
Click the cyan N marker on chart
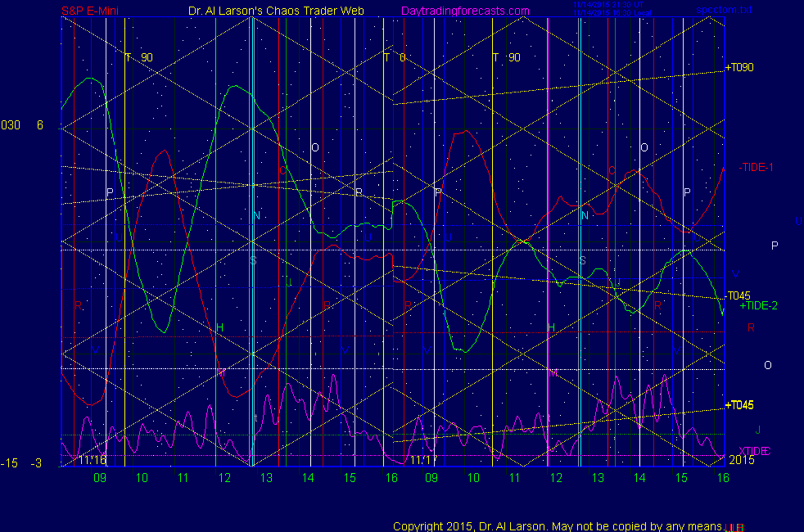coord(256,215)
